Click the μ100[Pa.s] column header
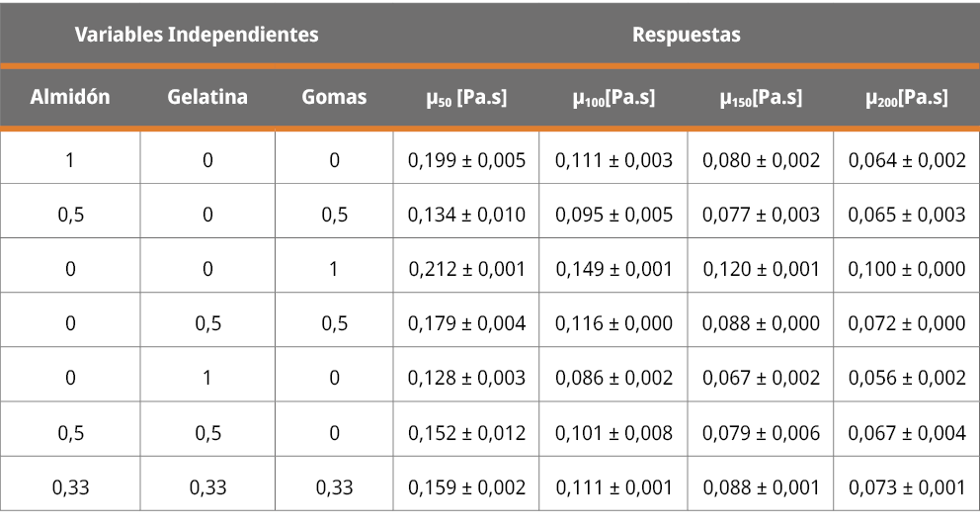 (613, 98)
